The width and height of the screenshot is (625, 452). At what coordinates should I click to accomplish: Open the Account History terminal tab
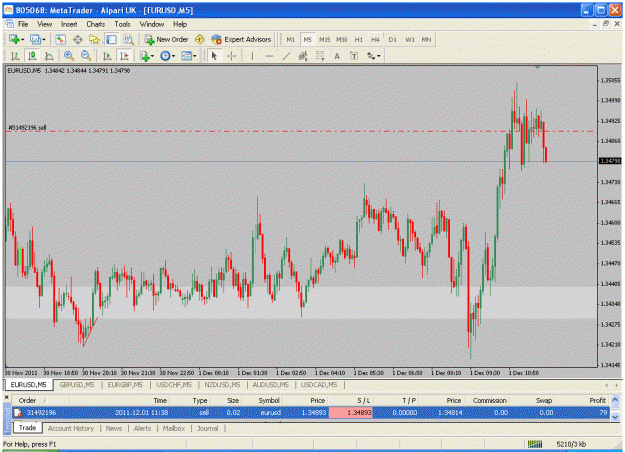[71, 428]
